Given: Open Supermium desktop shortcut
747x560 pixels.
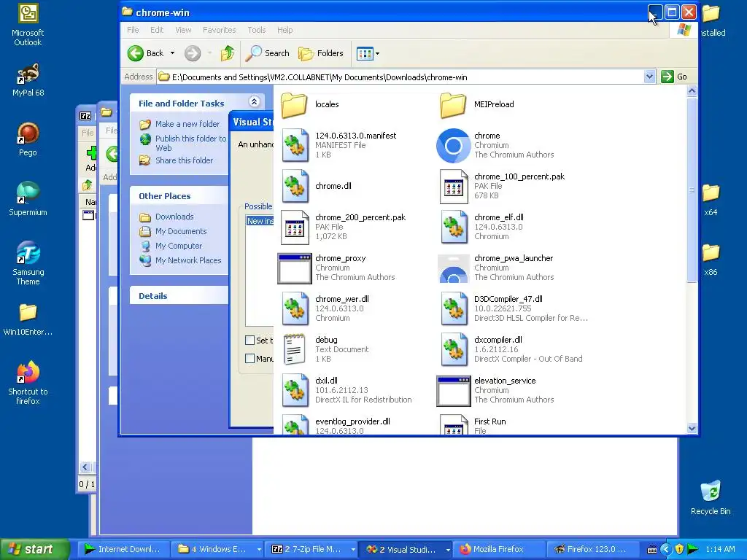Looking at the screenshot, I should [28, 199].
